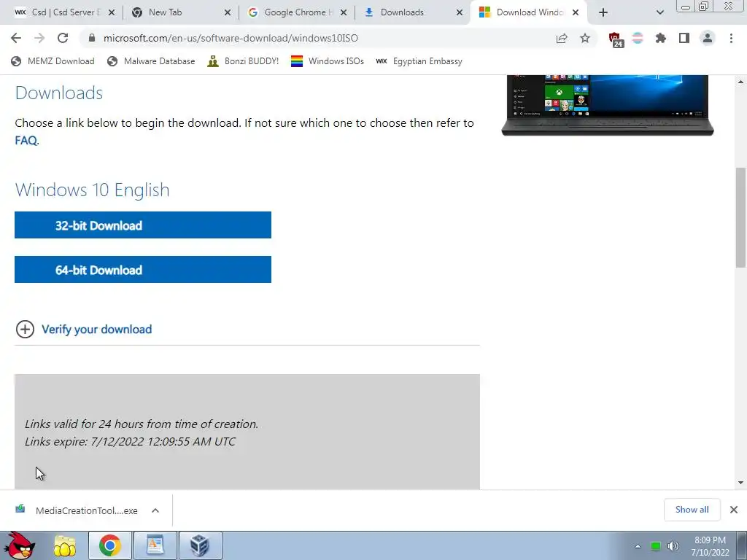This screenshot has height=560, width=747.
Task: Open the volume speaker tray icon
Action: 673,546
